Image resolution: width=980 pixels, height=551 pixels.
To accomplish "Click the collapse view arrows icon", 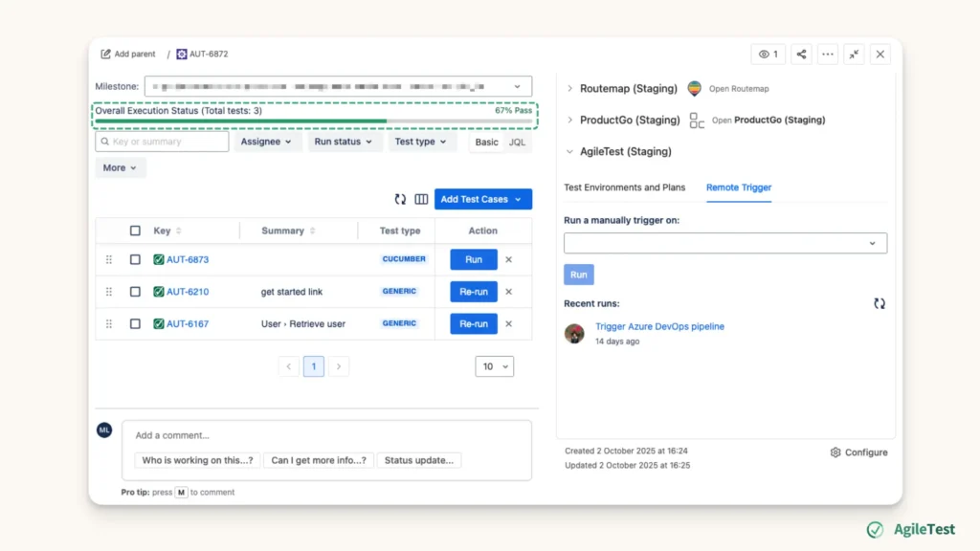I will point(854,55).
